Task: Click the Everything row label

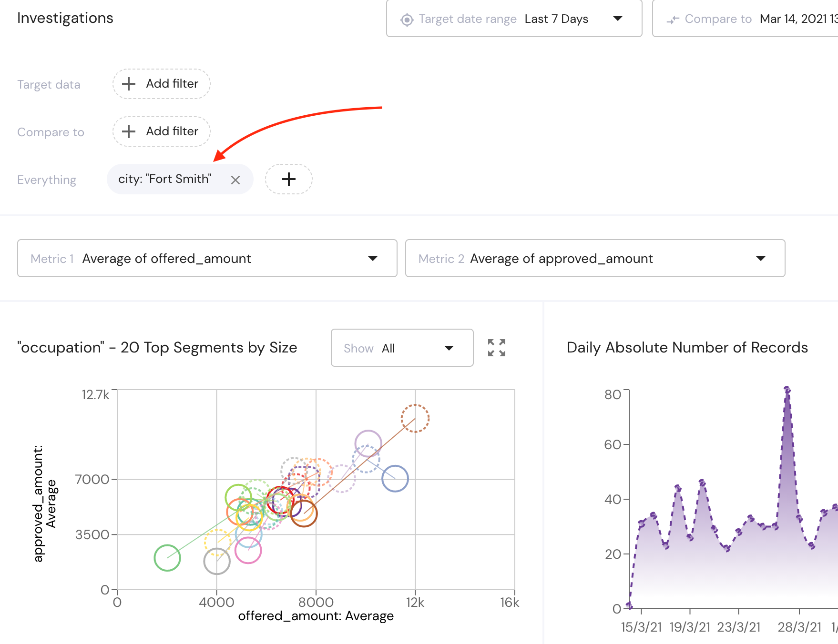Action: click(x=47, y=180)
